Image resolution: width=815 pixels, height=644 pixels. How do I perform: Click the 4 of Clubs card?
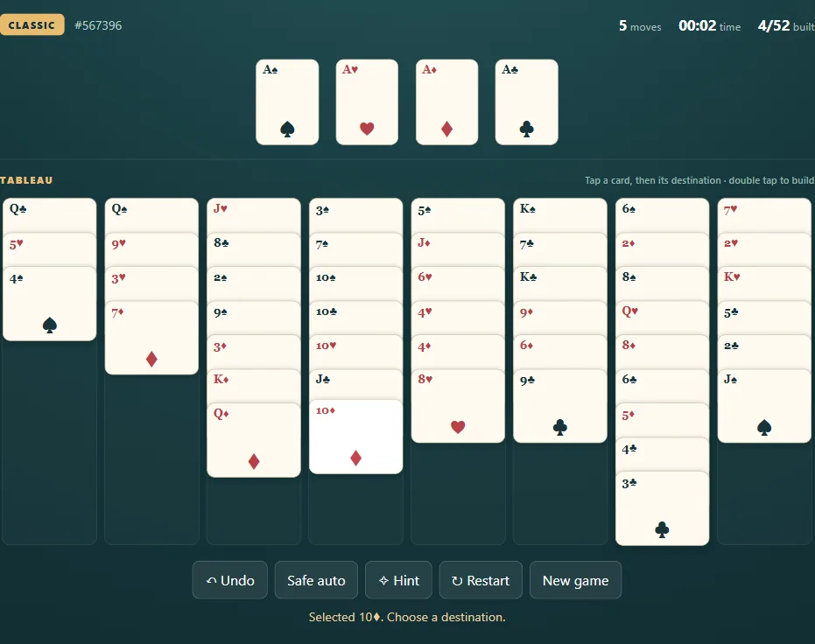662,455
